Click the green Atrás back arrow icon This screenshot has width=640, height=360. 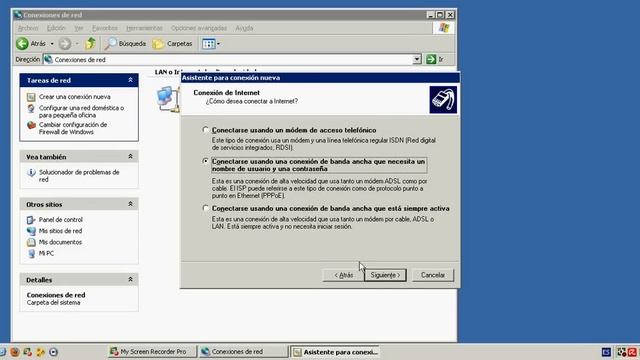[x=22, y=43]
